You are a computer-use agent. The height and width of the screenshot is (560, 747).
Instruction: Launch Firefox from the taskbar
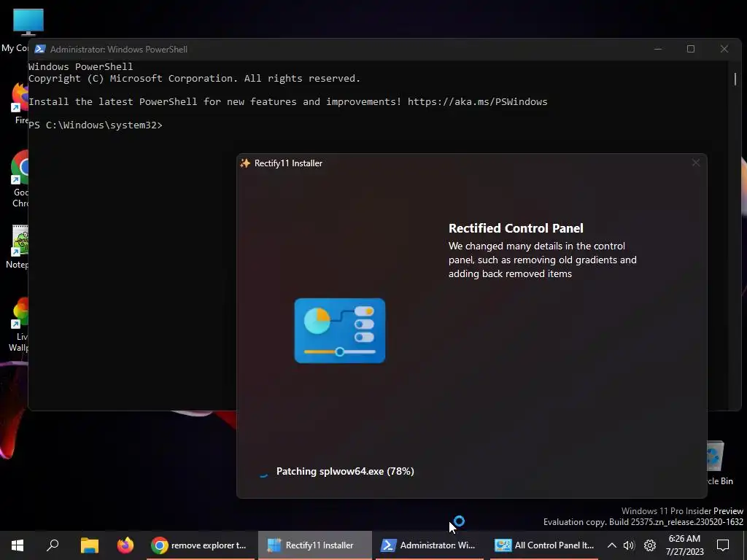(x=125, y=545)
